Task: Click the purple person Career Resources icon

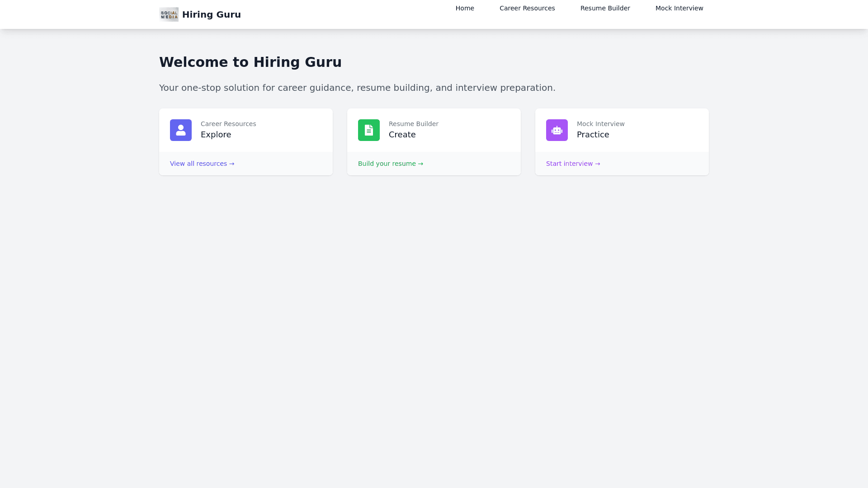Action: coord(181,130)
